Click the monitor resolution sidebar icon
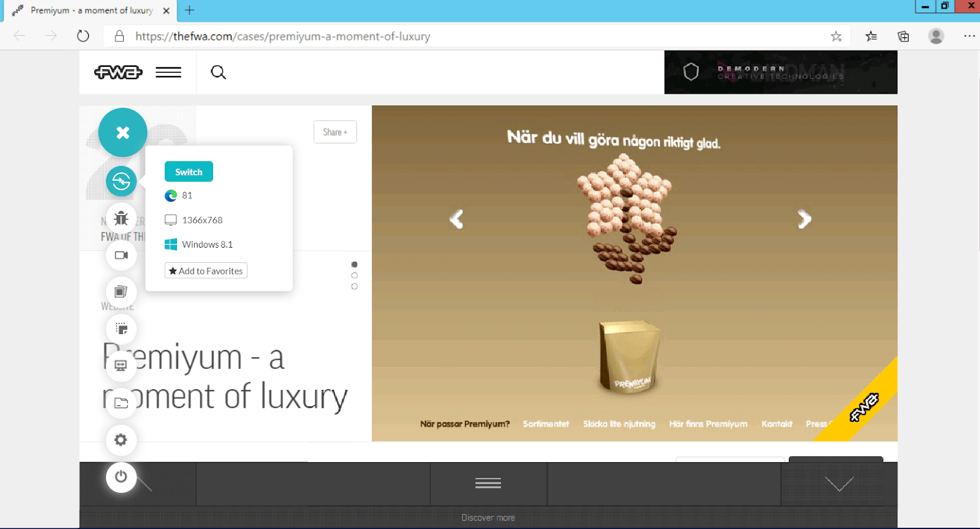 [121, 366]
